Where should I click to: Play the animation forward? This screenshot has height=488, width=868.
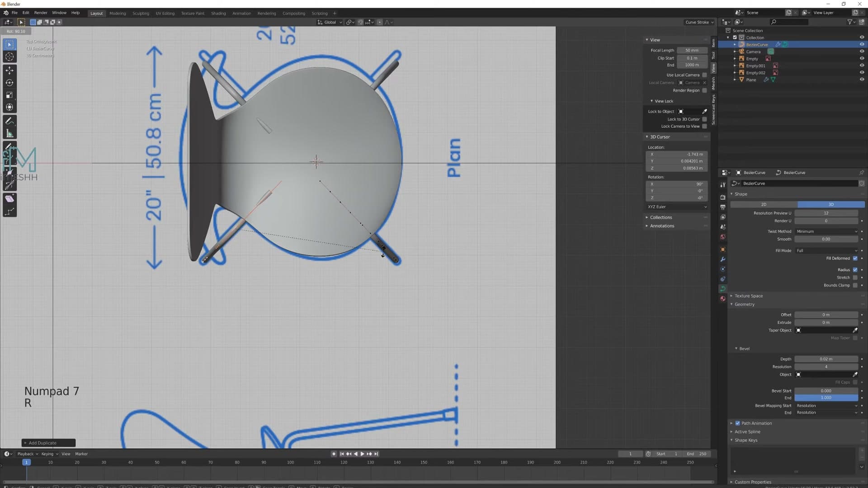(363, 454)
